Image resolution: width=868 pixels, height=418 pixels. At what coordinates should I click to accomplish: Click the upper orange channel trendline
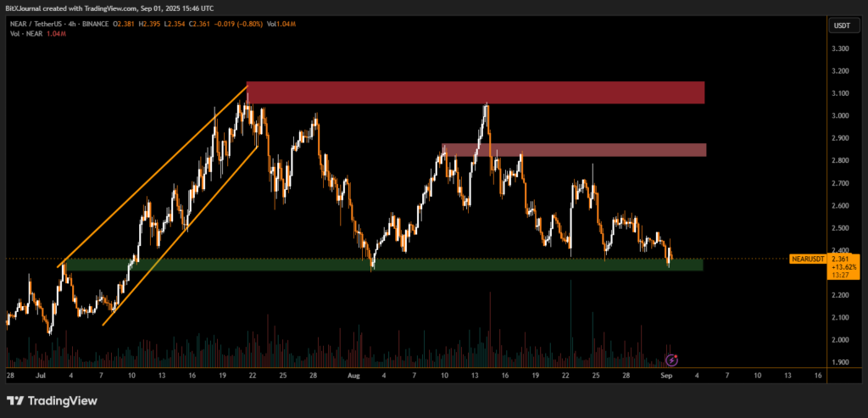pos(153,175)
